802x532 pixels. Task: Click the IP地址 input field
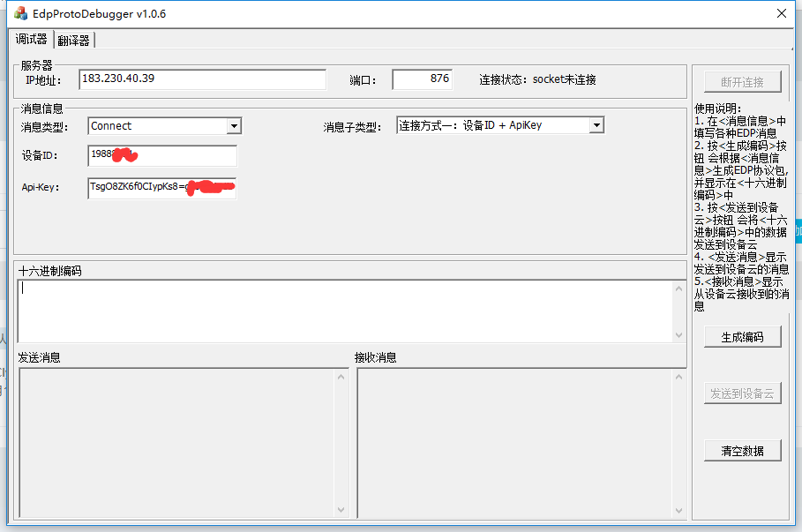coord(202,79)
